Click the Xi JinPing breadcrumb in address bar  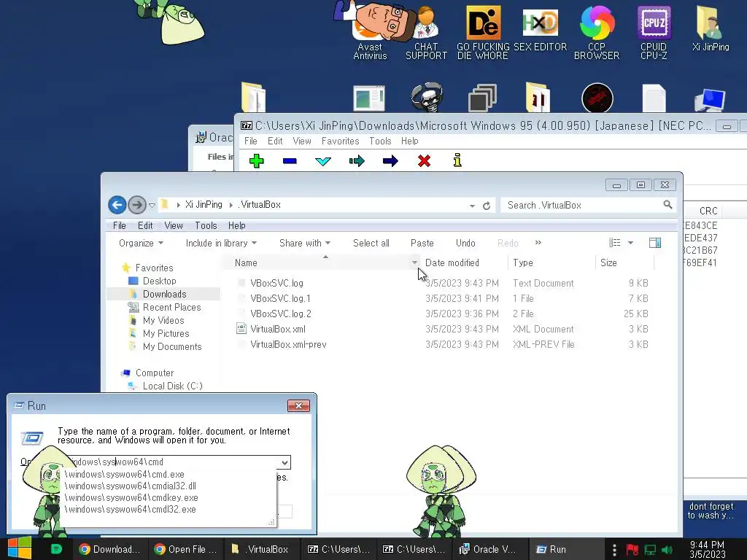pos(204,205)
